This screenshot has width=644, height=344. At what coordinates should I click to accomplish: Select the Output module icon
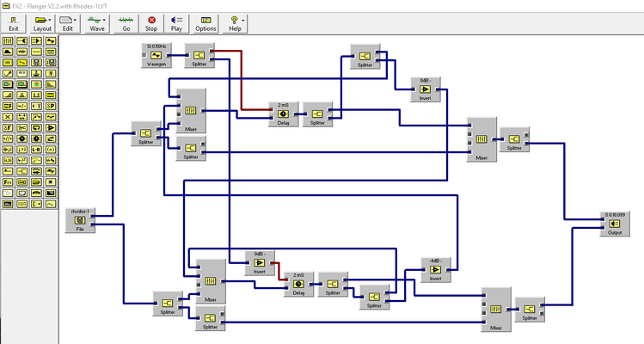point(615,224)
